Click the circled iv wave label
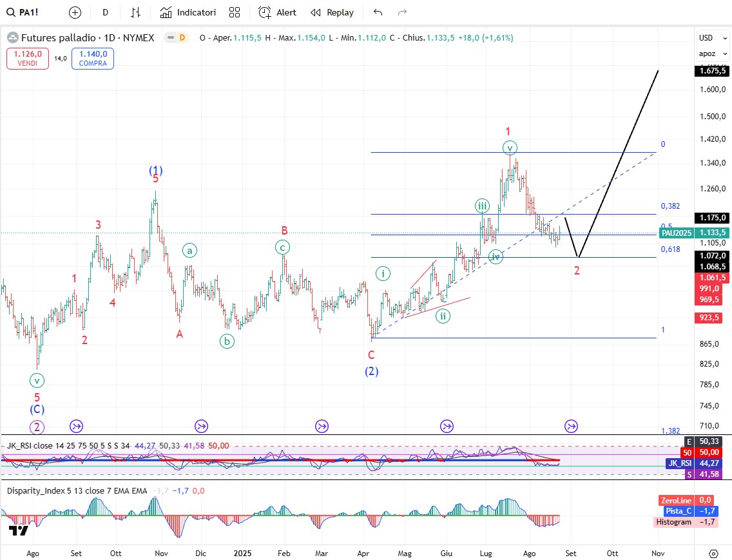This screenshot has height=560, width=732. 496,256
